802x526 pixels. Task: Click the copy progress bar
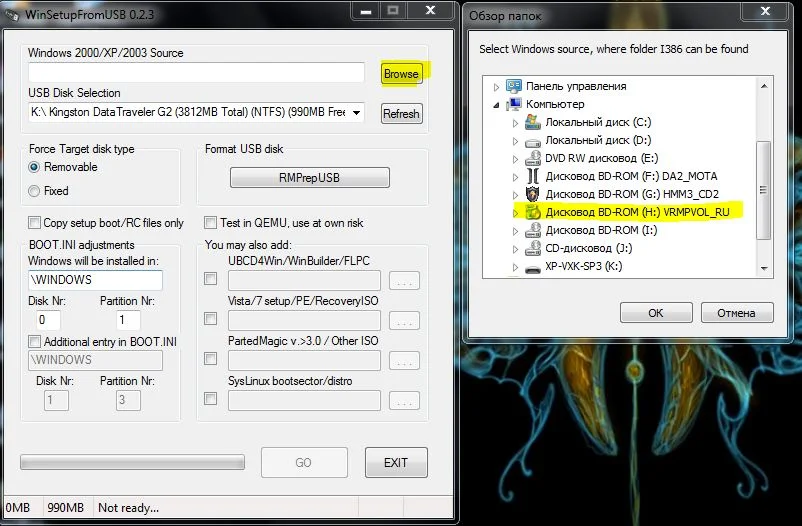click(132, 462)
